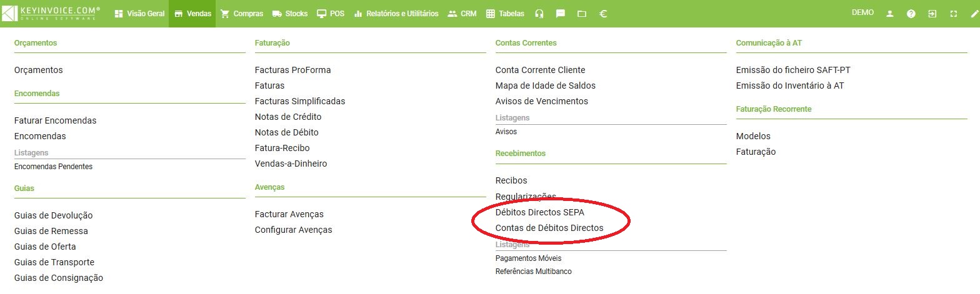Open the user profile icon
Screen dimensions: 980x294
point(890,14)
